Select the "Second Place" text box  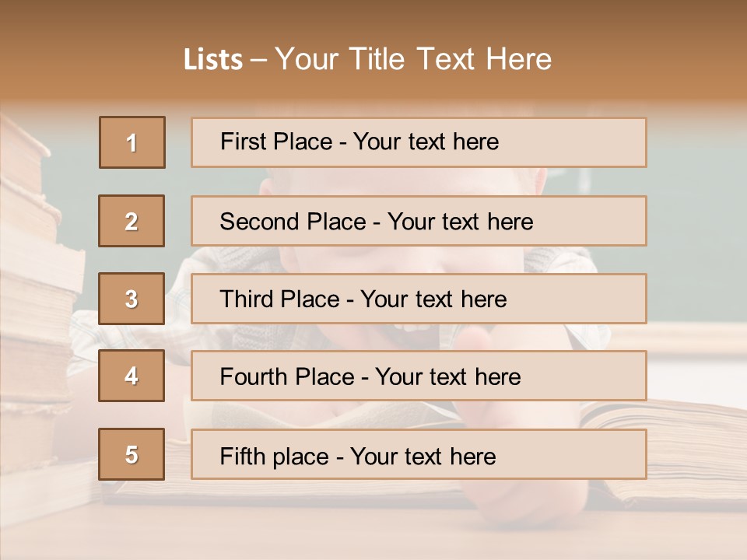click(419, 221)
